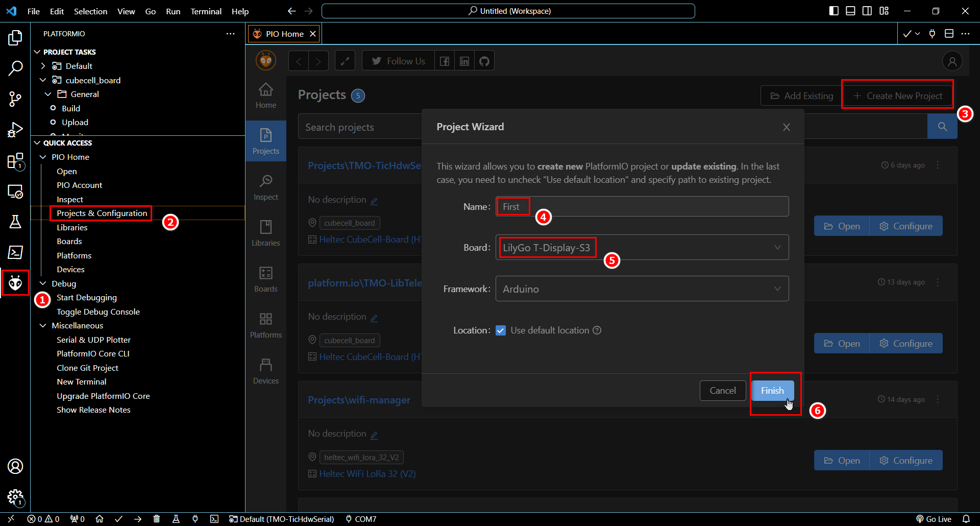
Task: Expand PIO Home view with arrows icon
Action: (345, 61)
